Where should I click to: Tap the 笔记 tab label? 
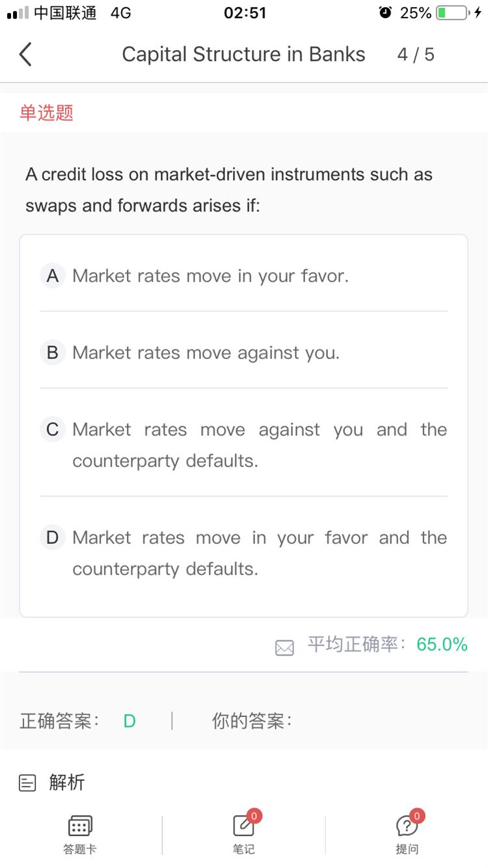[x=243, y=849]
